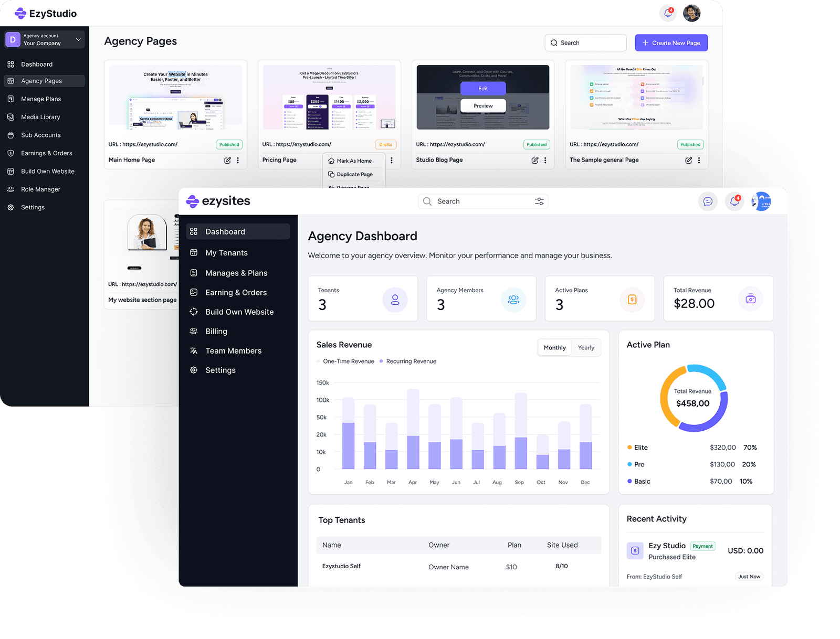This screenshot has width=840, height=639.
Task: Open the kebab menu on Studio Blog Page
Action: pyautogui.click(x=545, y=160)
